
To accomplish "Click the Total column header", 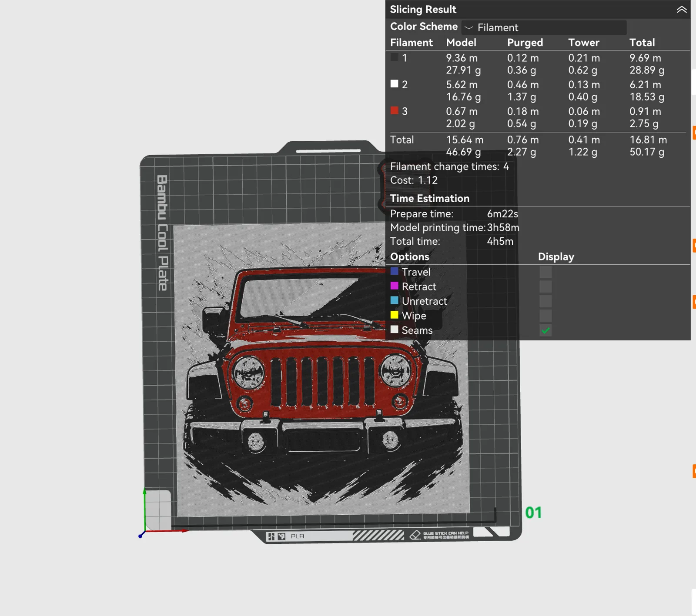I will (642, 43).
